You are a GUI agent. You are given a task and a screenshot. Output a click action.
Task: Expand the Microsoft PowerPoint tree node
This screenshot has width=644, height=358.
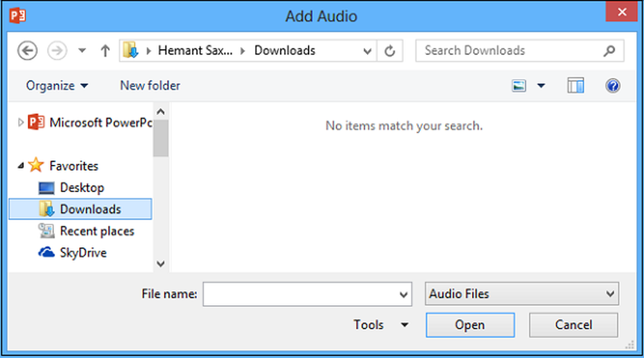coord(21,122)
